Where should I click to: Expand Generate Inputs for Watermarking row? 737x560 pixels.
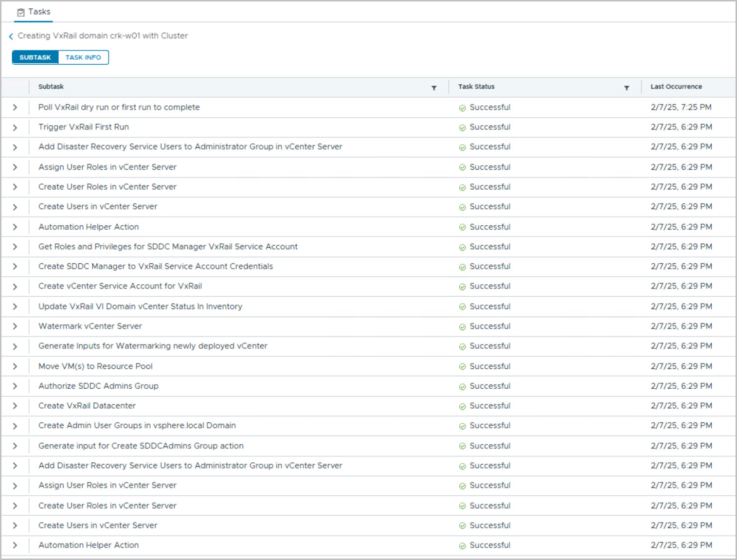point(15,346)
